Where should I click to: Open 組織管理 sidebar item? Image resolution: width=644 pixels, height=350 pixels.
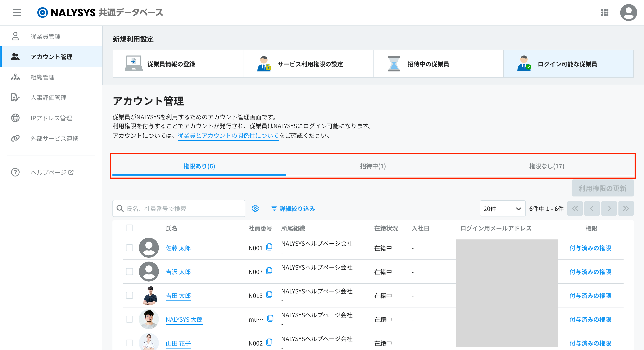(x=43, y=77)
